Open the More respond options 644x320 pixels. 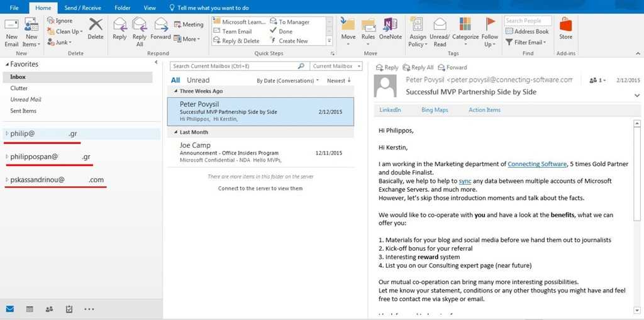[x=187, y=39]
